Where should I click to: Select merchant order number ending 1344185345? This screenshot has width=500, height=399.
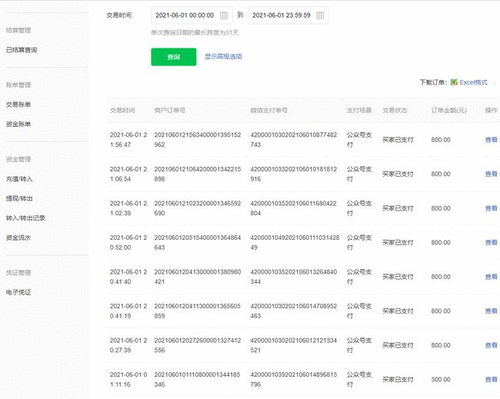click(197, 379)
